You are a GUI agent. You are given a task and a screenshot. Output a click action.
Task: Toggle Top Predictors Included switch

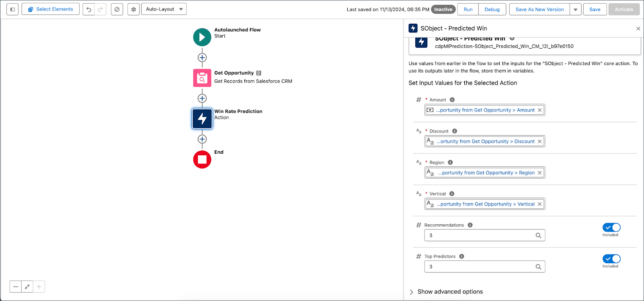click(x=611, y=259)
